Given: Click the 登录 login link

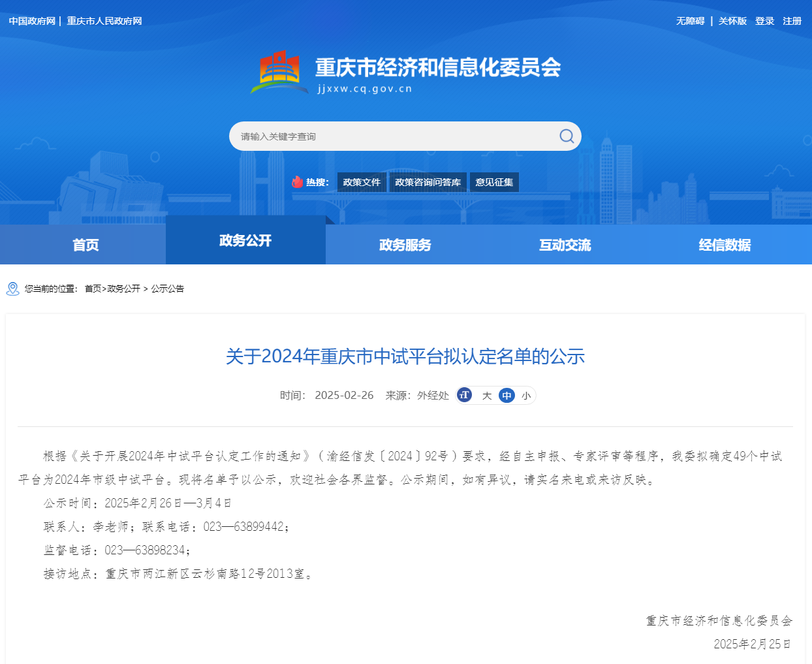Looking at the screenshot, I should click(x=764, y=21).
